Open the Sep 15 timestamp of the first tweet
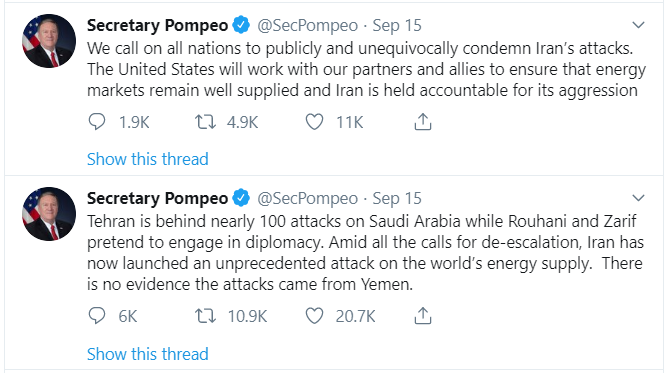The width and height of the screenshot is (670, 373). [397, 25]
